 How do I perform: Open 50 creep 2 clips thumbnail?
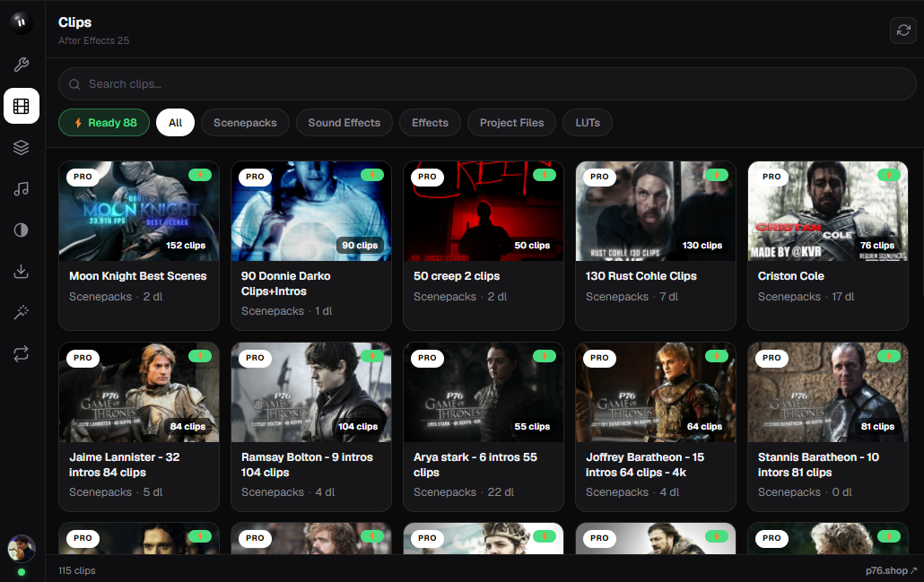(484, 211)
